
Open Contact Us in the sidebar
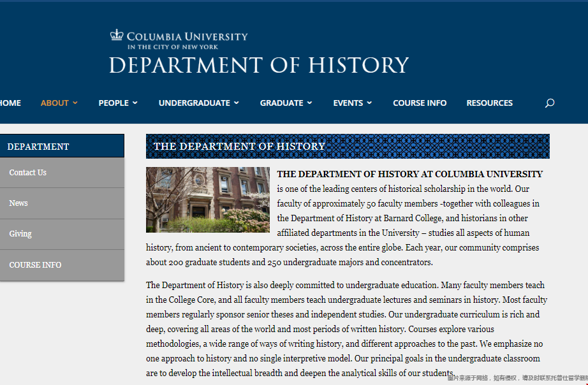pyautogui.click(x=62, y=173)
